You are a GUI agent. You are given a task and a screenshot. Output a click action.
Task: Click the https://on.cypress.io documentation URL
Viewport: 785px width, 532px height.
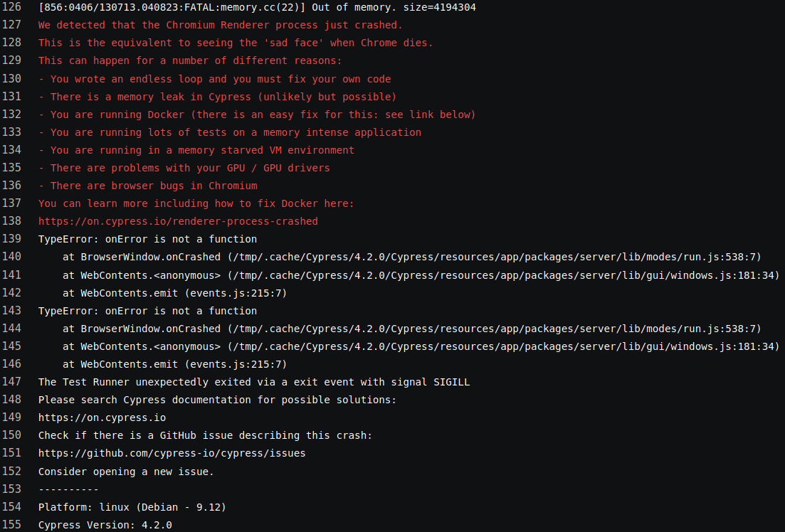[x=102, y=417]
